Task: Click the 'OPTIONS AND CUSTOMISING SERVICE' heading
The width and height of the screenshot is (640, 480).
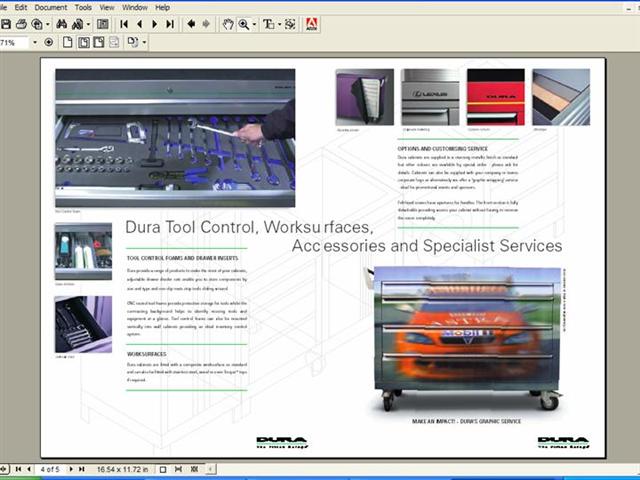Action: pyautogui.click(x=442, y=149)
